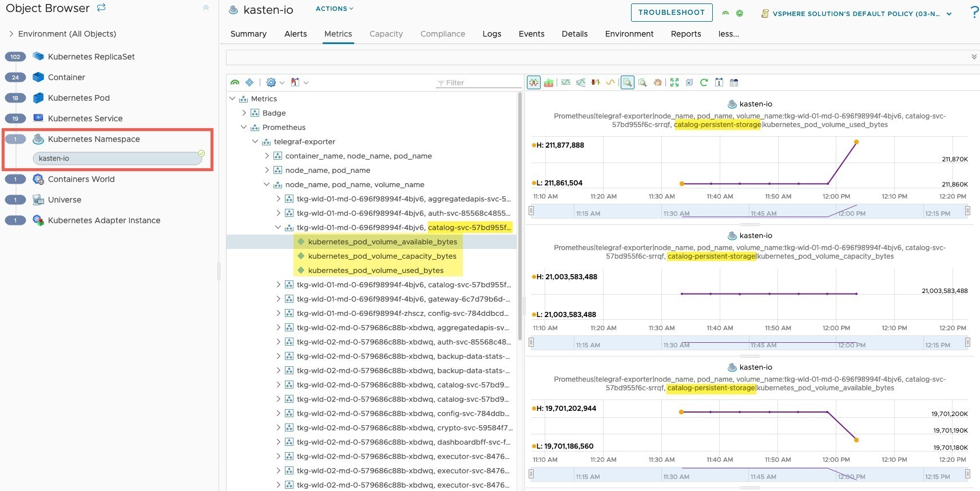
Task: Click the kasten-io namespace header icon
Action: click(x=233, y=10)
